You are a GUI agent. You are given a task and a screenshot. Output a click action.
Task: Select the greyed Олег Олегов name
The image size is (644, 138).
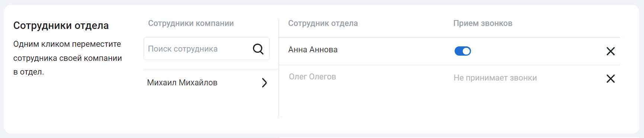[313, 77]
